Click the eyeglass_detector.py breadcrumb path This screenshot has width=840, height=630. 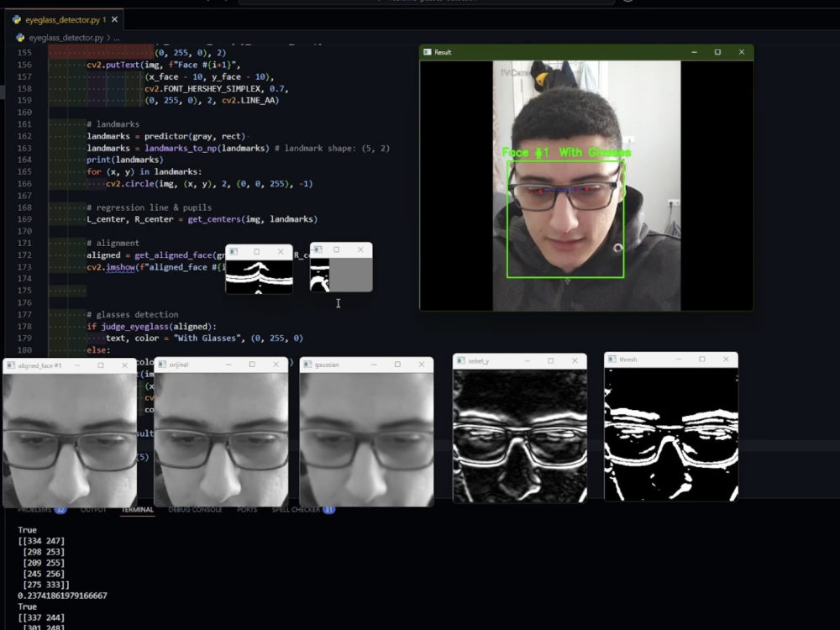(66, 38)
